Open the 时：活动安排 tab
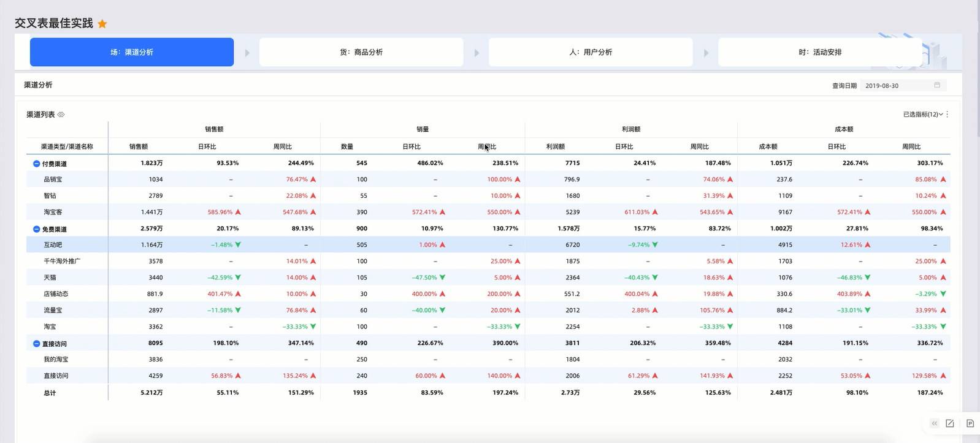This screenshot has height=443, width=980. coord(819,52)
